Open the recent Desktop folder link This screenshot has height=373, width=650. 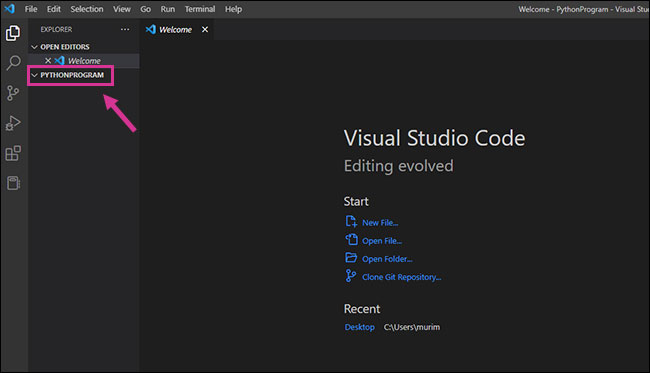tap(359, 327)
